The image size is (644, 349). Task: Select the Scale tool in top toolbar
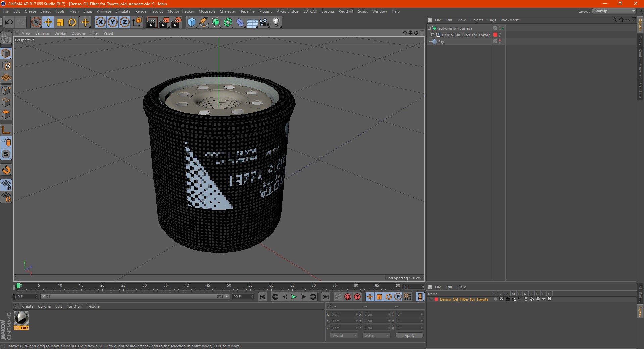click(60, 22)
